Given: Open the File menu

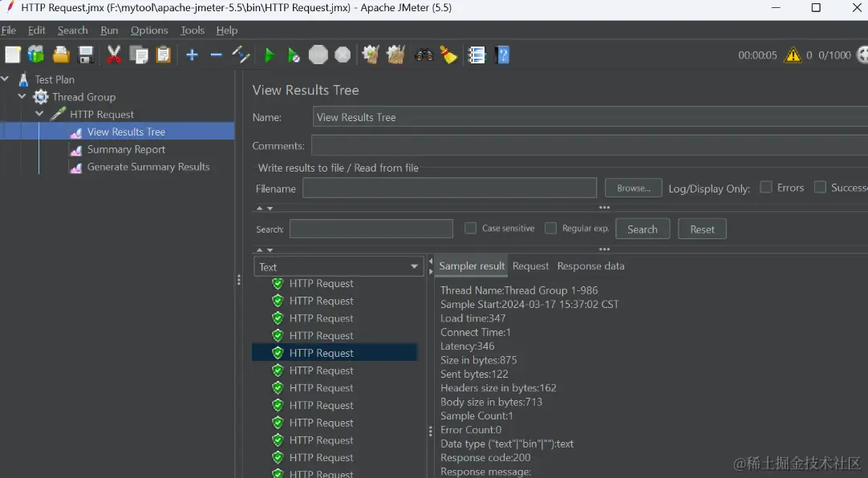Looking at the screenshot, I should (8, 30).
